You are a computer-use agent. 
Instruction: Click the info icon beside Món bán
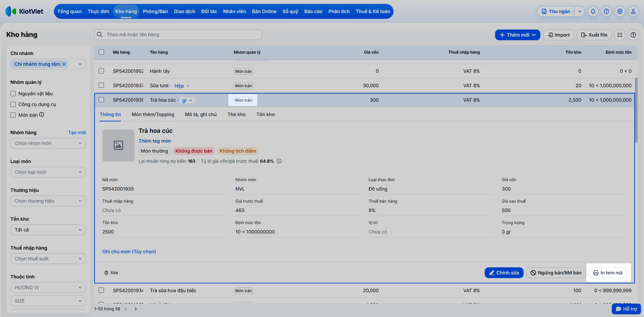pyautogui.click(x=42, y=114)
